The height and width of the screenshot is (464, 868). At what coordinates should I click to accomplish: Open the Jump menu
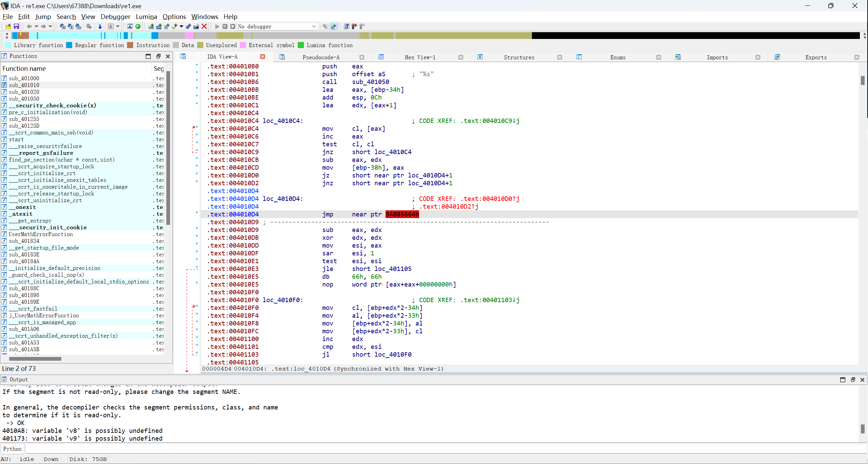pyautogui.click(x=43, y=17)
